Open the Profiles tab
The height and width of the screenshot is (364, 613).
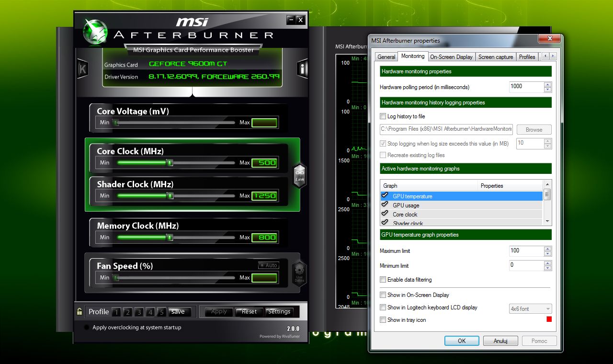pos(527,57)
